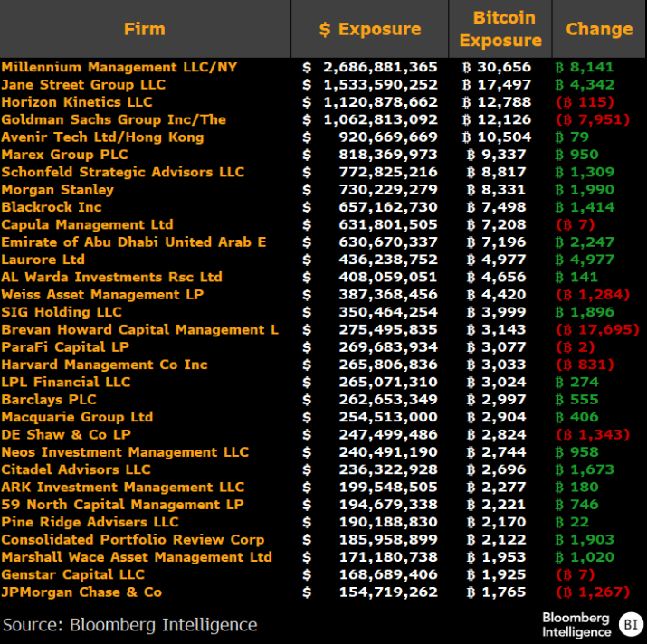
Task: Click Laurore's green 4,977 change value
Action: click(585, 260)
